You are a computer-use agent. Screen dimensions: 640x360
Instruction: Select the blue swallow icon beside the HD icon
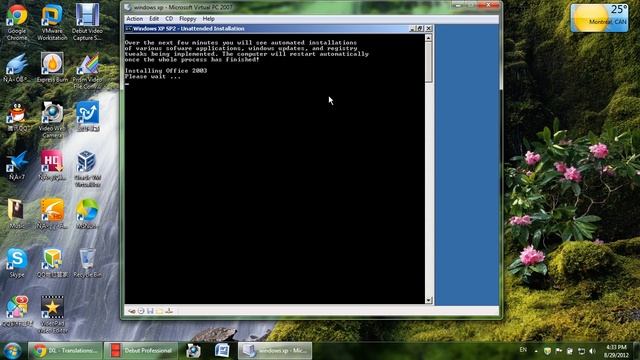[x=16, y=165]
